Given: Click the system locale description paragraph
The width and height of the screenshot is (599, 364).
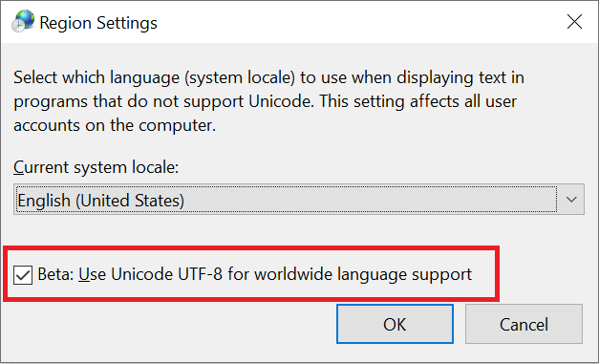Looking at the screenshot, I should pos(269,101).
